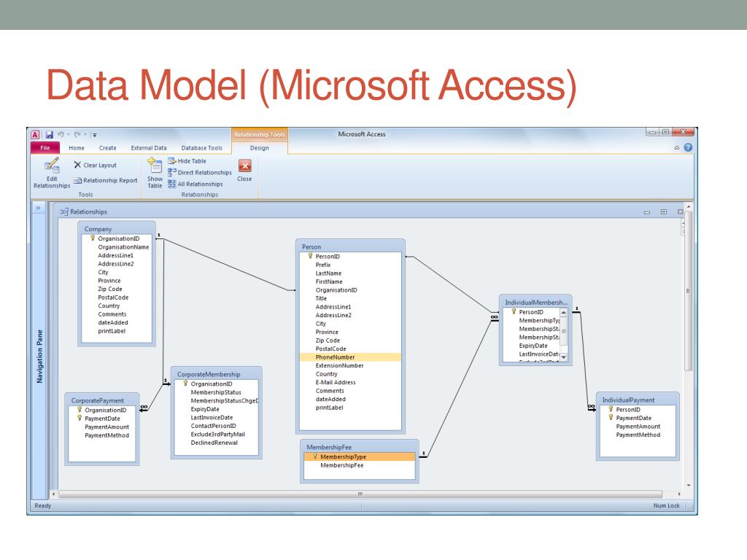747x560 pixels.
Task: Select MembershipFee field row
Action: [359, 465]
